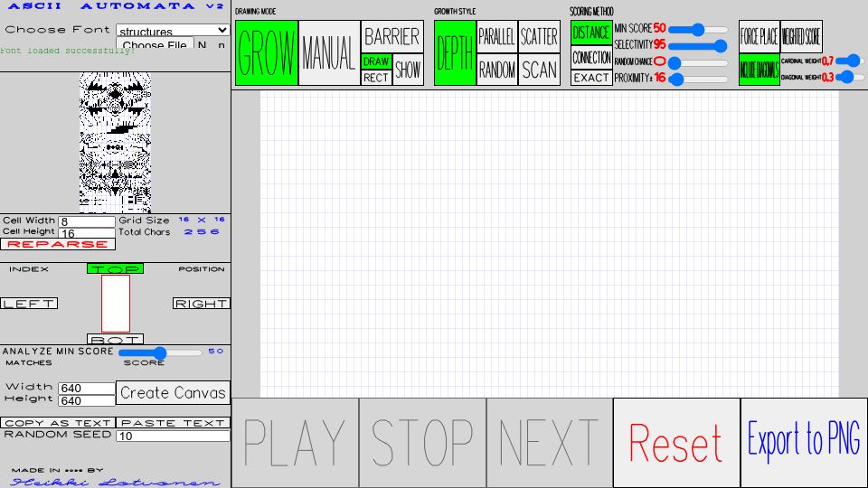Choose DISTANCE scoring method
The image size is (868, 488).
tap(591, 33)
